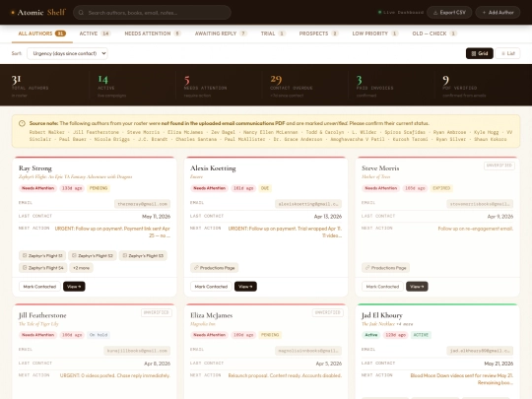The height and width of the screenshot is (399, 532).
Task: Select the Low Priority tab
Action: [x=375, y=33]
